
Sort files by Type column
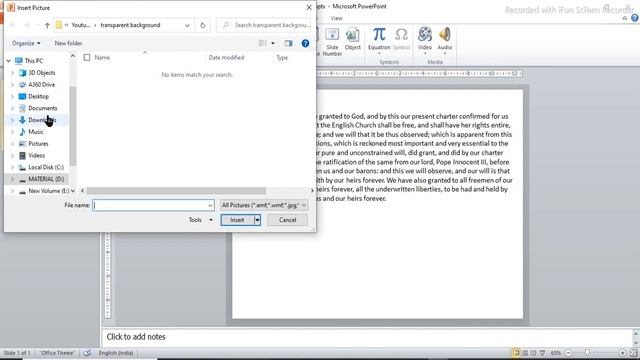tap(282, 58)
